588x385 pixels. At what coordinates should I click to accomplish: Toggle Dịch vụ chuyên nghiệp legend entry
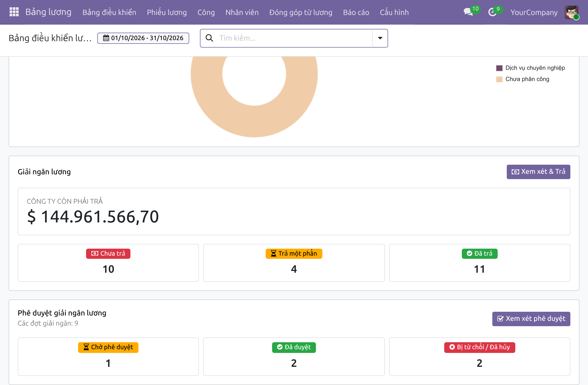tap(530, 68)
